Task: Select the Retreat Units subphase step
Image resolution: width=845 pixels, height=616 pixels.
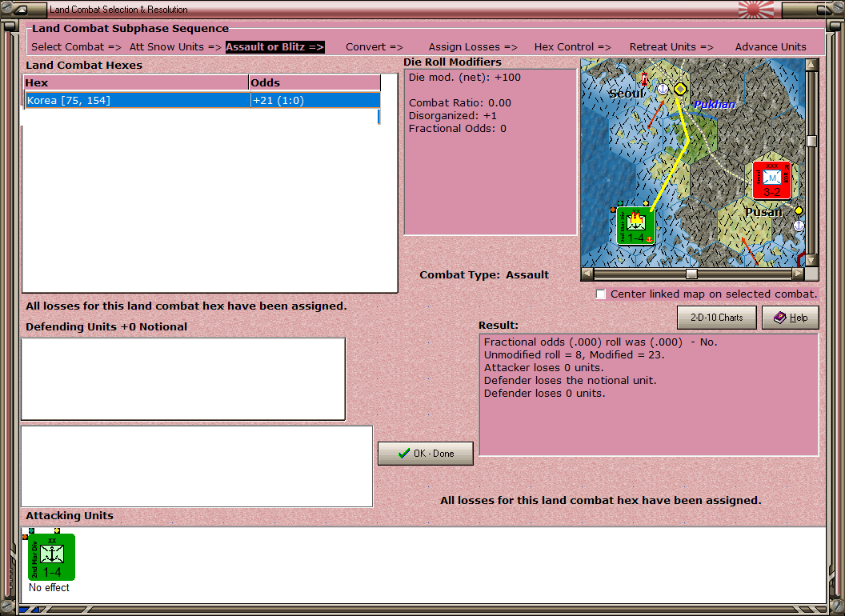Action: pos(671,47)
